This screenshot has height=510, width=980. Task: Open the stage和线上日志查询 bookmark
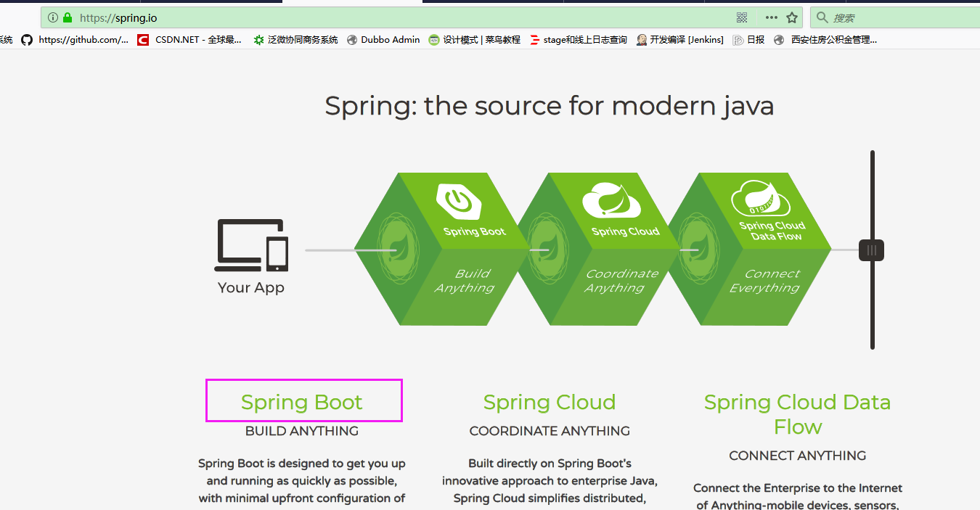(578, 40)
